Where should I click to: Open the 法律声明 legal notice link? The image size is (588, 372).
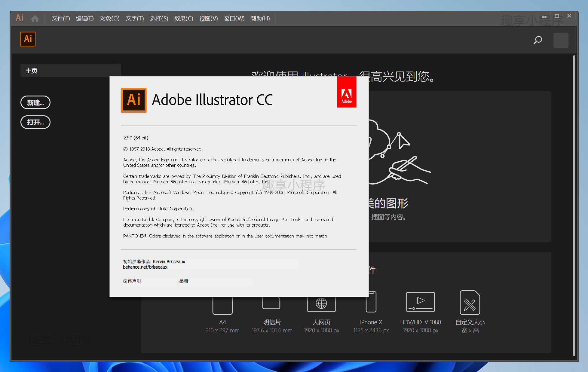[132, 281]
